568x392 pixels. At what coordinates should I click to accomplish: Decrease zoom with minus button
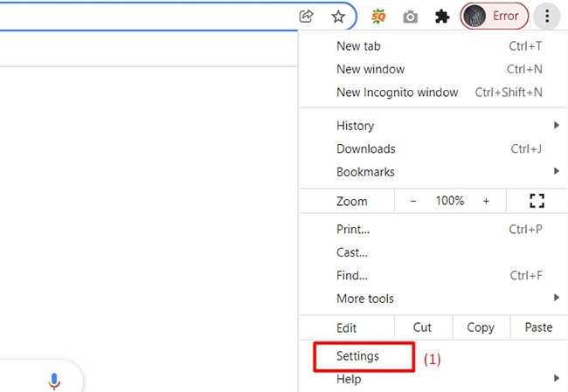[413, 201]
